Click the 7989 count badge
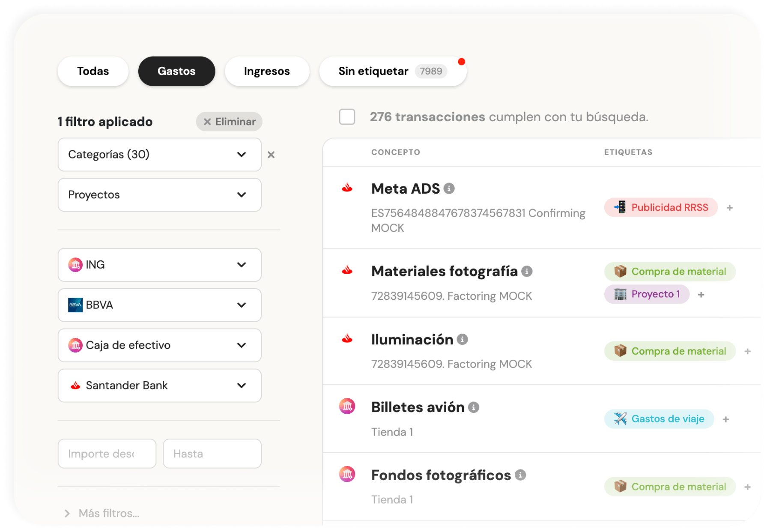 click(x=431, y=71)
